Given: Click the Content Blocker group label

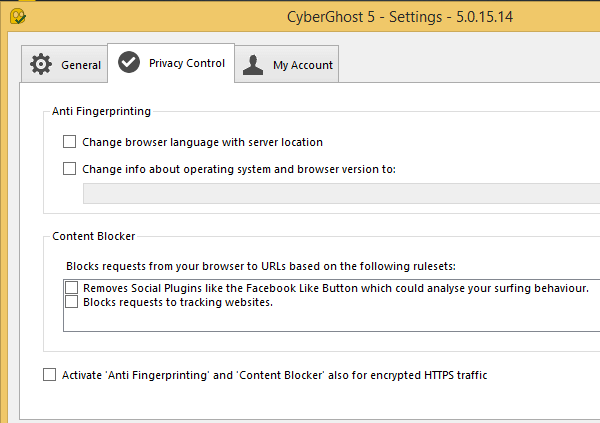Looking at the screenshot, I should click(94, 236).
